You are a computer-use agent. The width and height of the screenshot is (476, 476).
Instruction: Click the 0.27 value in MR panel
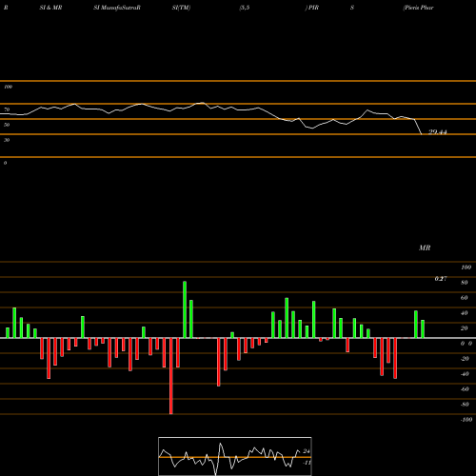pyautogui.click(x=441, y=279)
